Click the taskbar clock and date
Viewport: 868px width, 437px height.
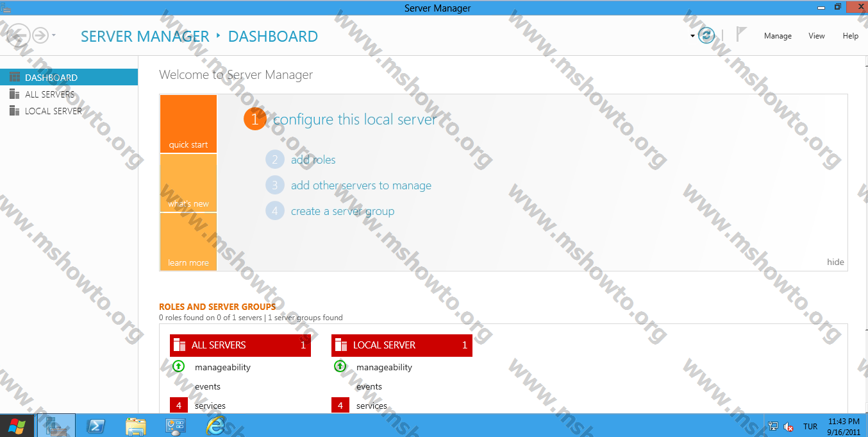point(844,426)
